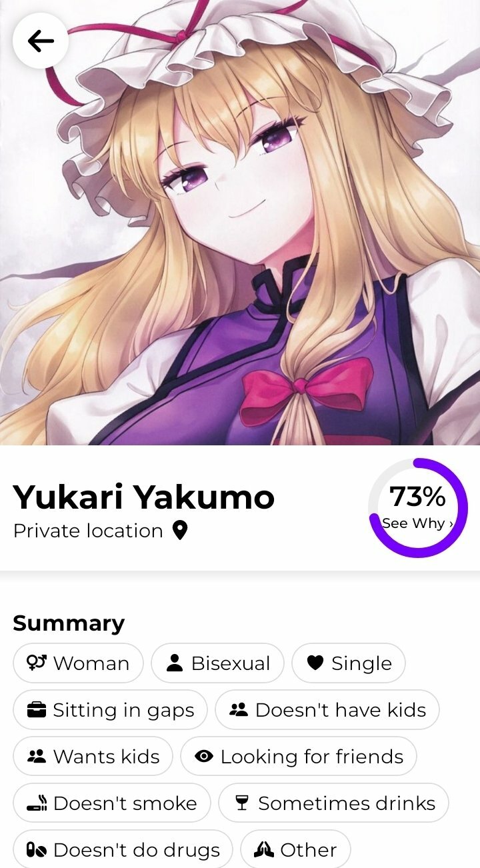Tap the 73% match circle

pyautogui.click(x=418, y=508)
